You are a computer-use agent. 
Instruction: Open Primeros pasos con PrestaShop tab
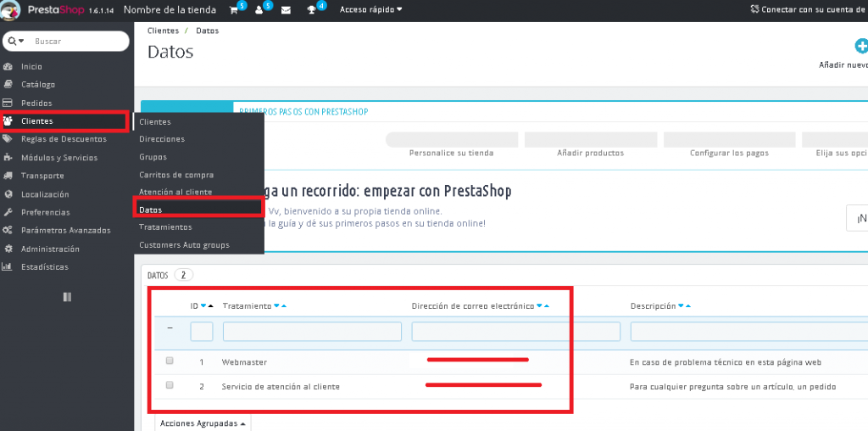(x=304, y=111)
